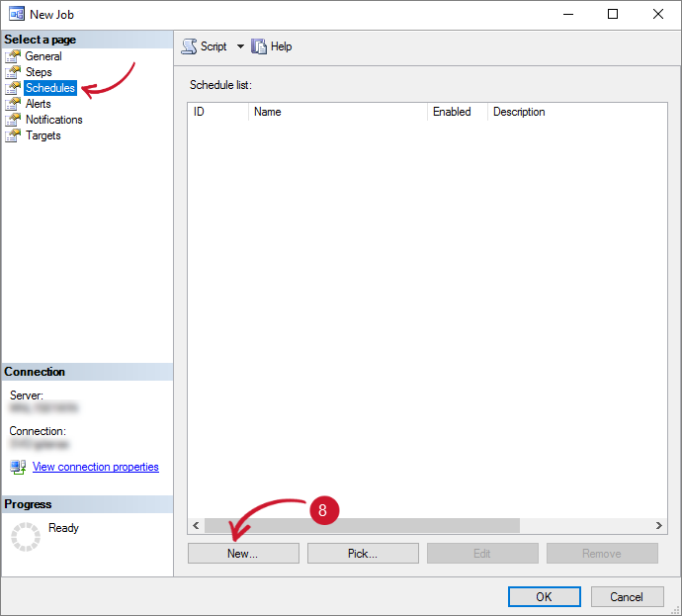Click the Alerts page icon

click(x=13, y=104)
